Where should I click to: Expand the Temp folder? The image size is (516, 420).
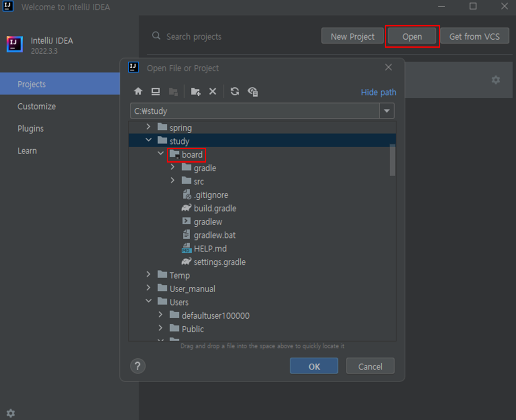tap(149, 275)
